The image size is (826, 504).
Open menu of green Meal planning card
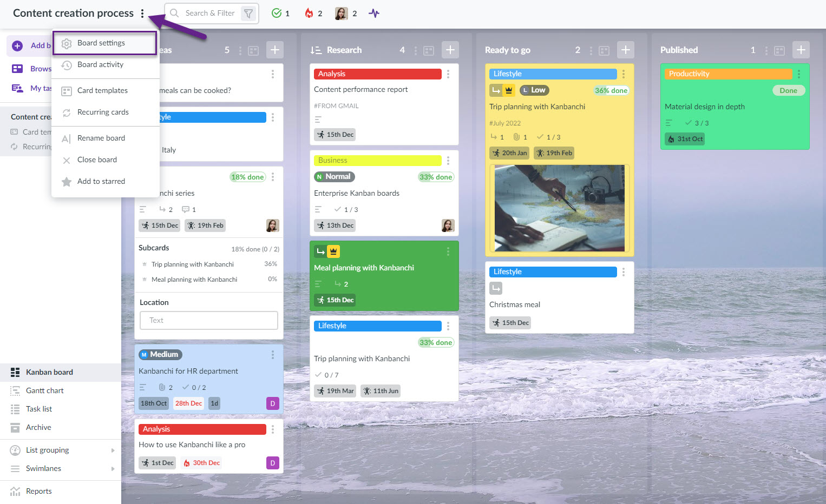pos(448,251)
